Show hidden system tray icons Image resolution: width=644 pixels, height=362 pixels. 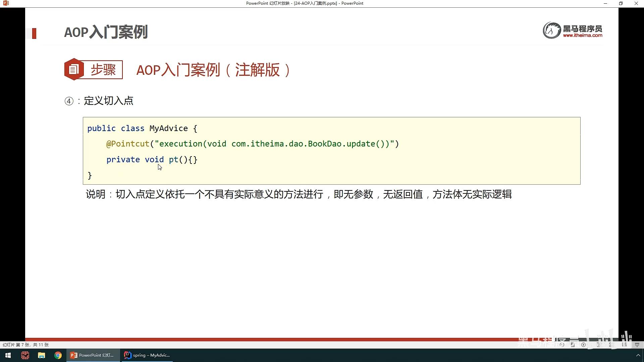tap(638, 355)
